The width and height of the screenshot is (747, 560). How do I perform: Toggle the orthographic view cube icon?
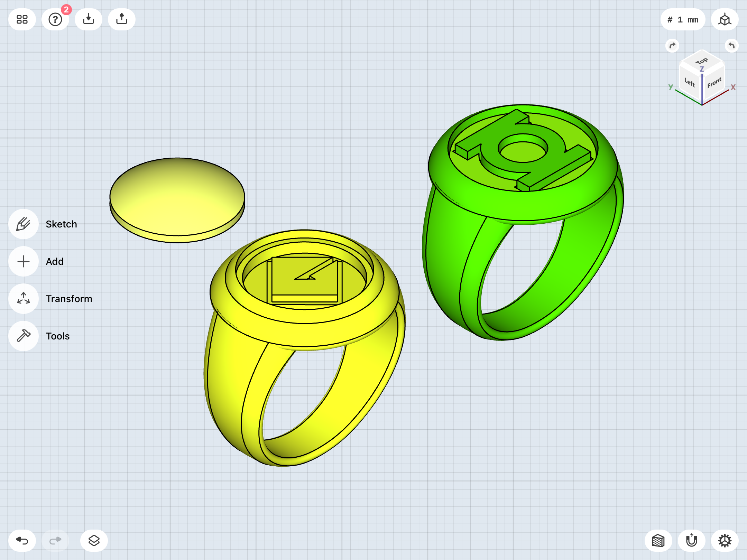pos(725,19)
